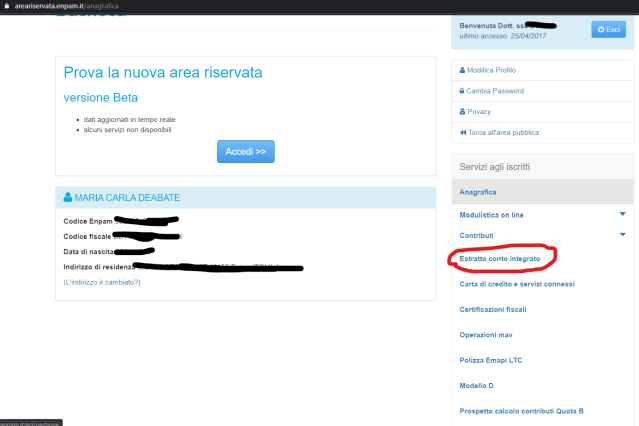Open Carta di credito e servizi connessi
Screen dimensions: 639x426
pyautogui.click(x=515, y=284)
